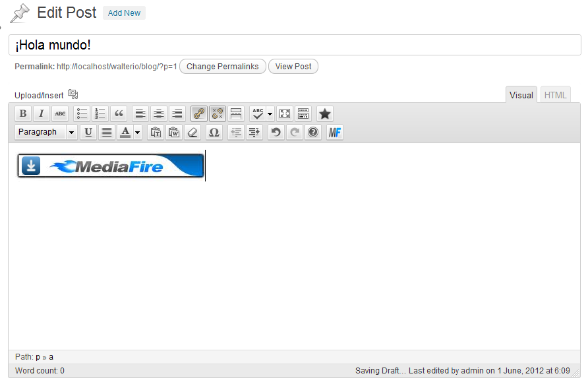This screenshot has width=588, height=386.
Task: Insert ordered numbered list
Action: point(100,113)
